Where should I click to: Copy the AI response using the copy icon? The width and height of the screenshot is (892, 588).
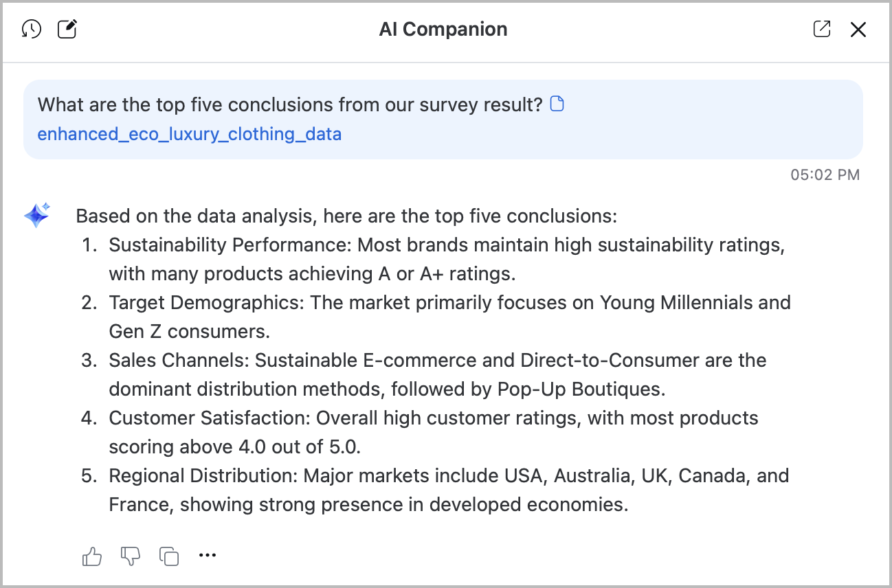tap(168, 555)
